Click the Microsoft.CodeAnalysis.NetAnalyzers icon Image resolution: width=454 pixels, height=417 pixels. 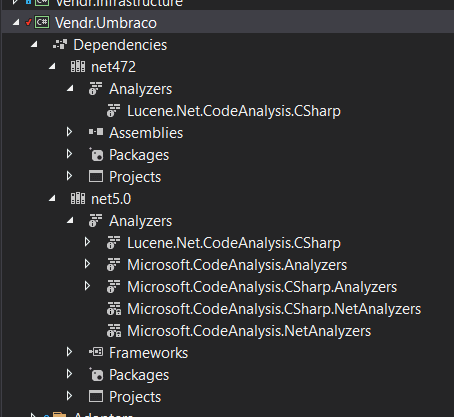(x=114, y=331)
